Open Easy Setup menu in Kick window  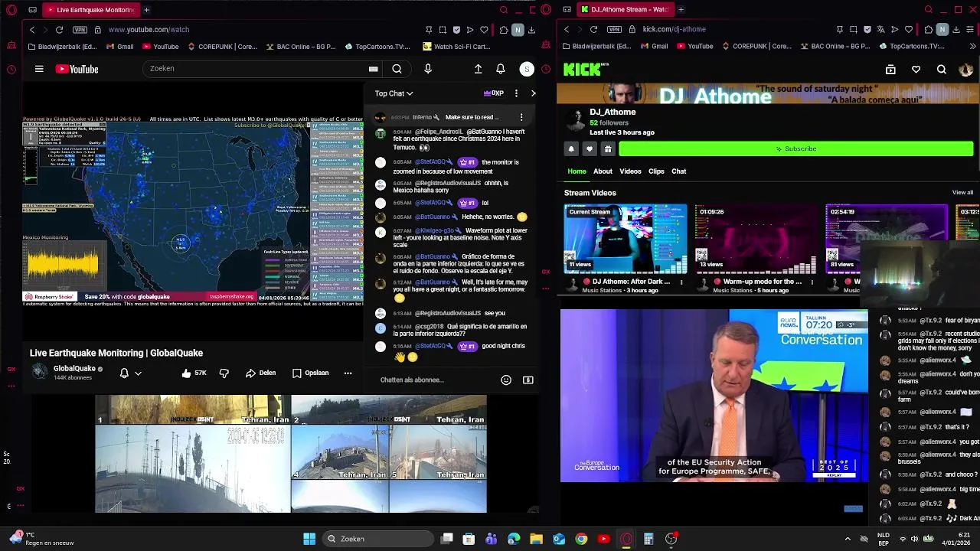pyautogui.click(x=970, y=29)
